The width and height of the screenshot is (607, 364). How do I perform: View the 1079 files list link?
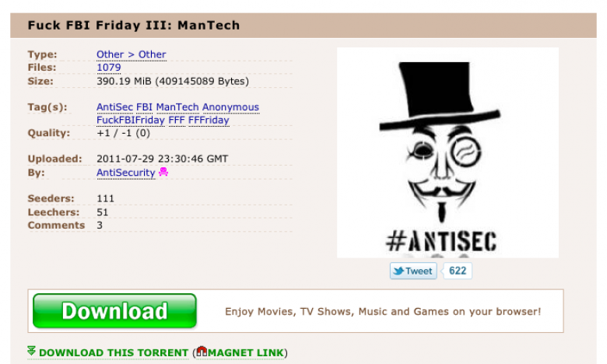[109, 68]
